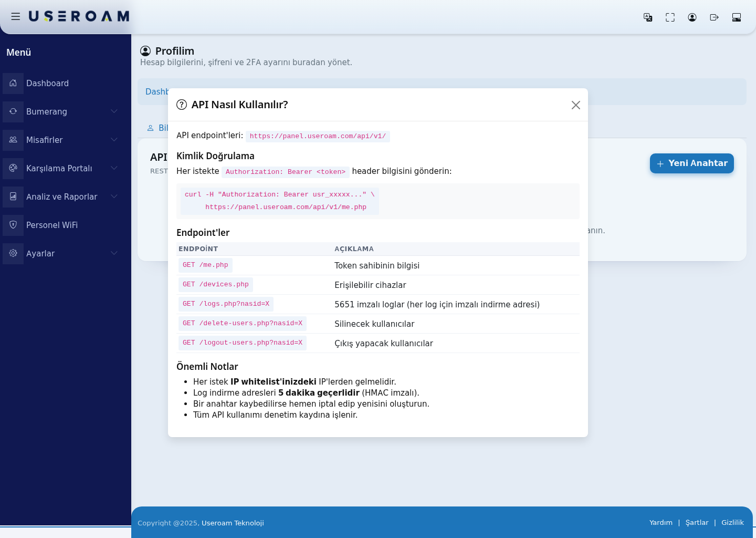Click the Personel WiFi shield icon
The height and width of the screenshot is (538, 756).
click(x=13, y=225)
